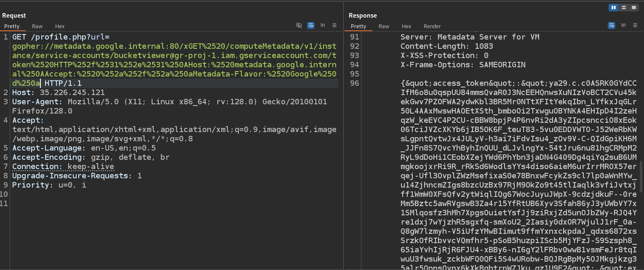
Task: Toggle show newlines \n in Request panel
Action: (323, 26)
